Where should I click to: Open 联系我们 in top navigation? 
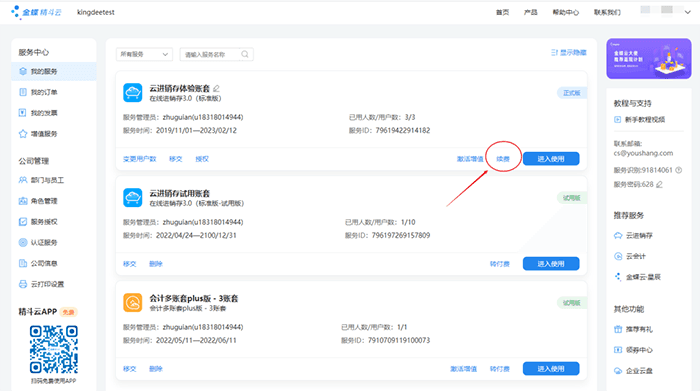(x=607, y=12)
